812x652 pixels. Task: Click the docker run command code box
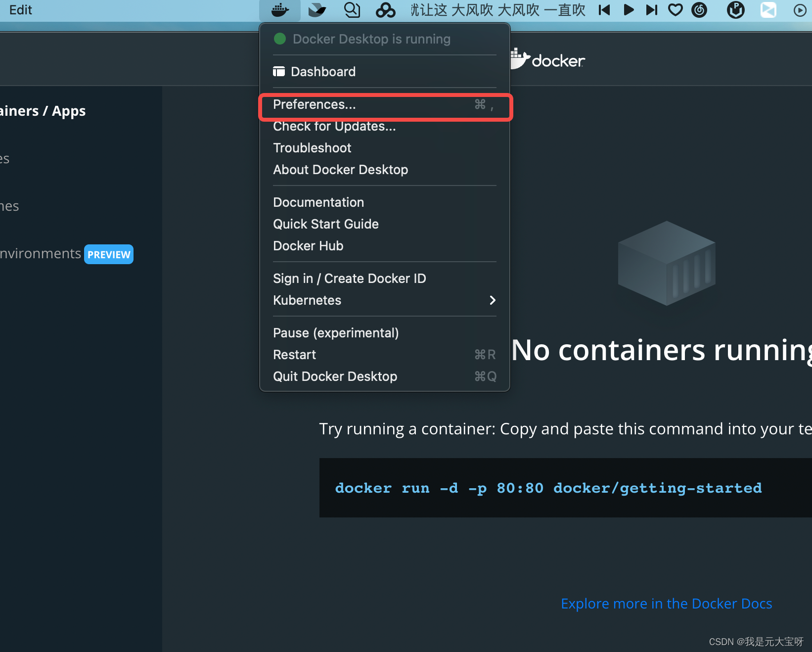click(565, 488)
